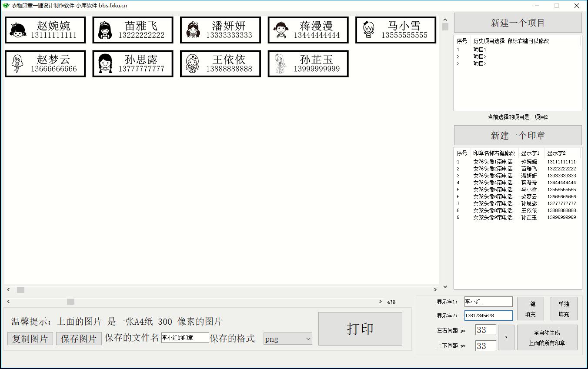Click the braided girl avatar beside 孙思露
Image resolution: width=588 pixels, height=369 pixels.
point(105,64)
